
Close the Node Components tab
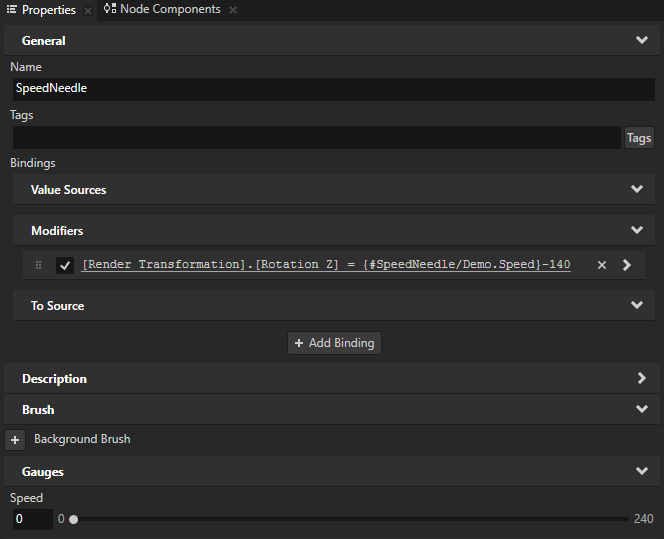point(233,10)
